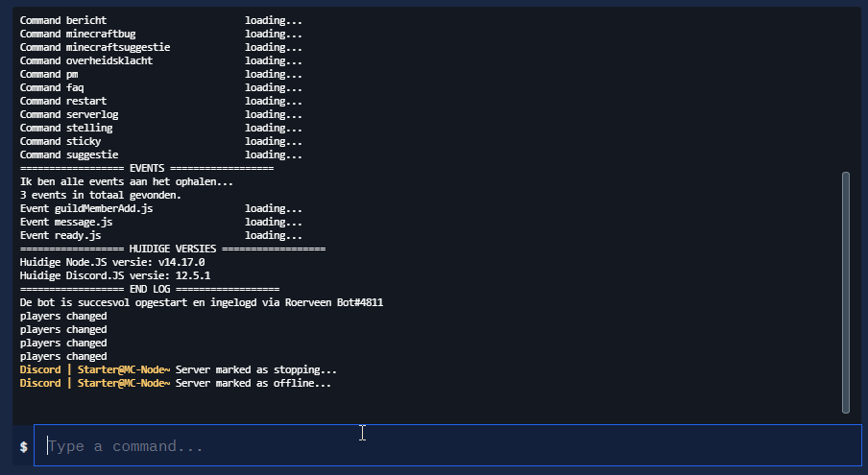Click the "Type a command..." input field
This screenshot has height=475, width=868.
pos(446,446)
